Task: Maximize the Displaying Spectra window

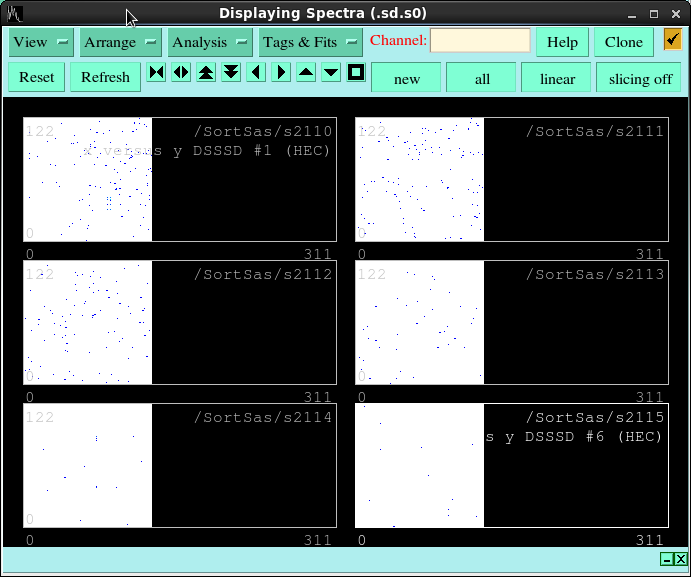Action: point(654,14)
